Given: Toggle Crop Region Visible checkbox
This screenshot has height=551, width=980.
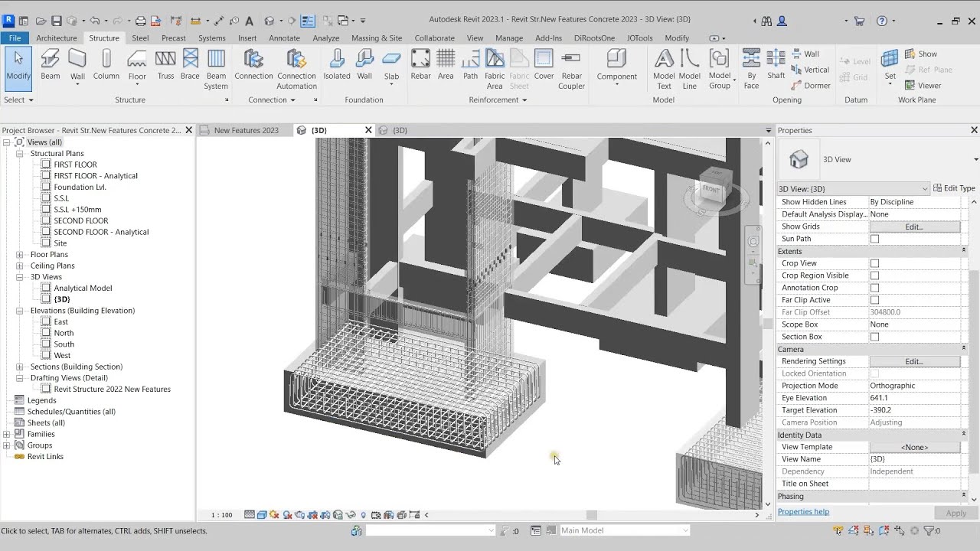Looking at the screenshot, I should [x=874, y=275].
